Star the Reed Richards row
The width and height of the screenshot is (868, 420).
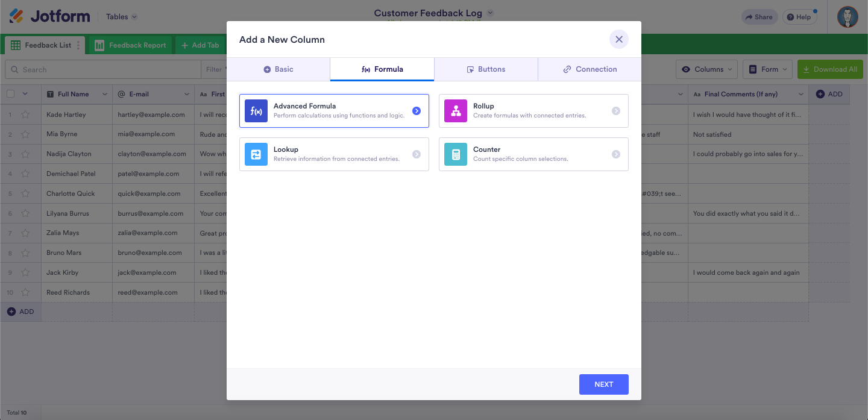pos(25,292)
